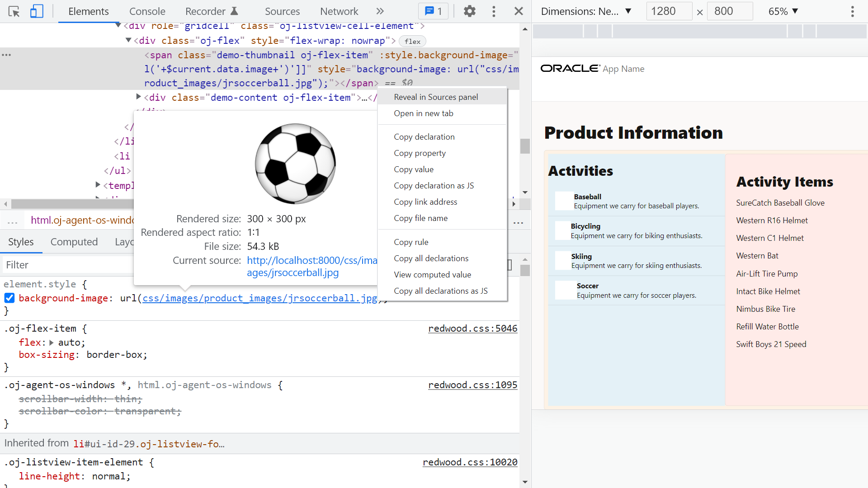
Task: Open the DevTools three-dot menu
Action: 494,11
